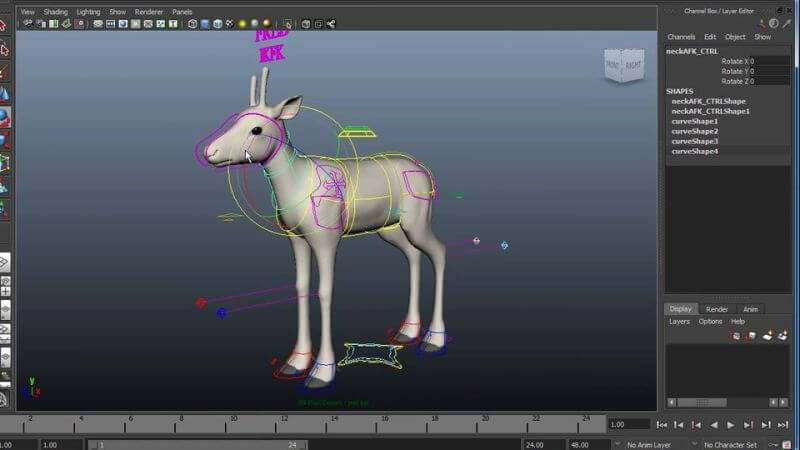The height and width of the screenshot is (450, 800).
Task: Switch to the Anim layer tab
Action: 749,309
